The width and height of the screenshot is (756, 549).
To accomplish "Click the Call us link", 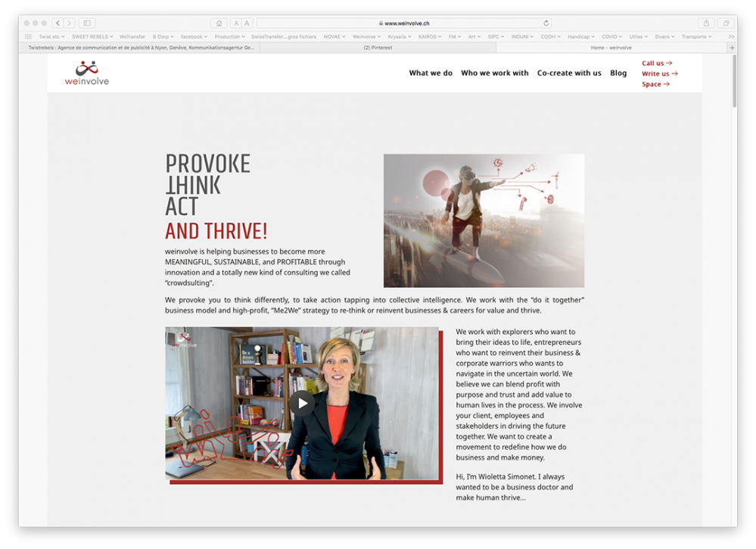I will click(656, 64).
